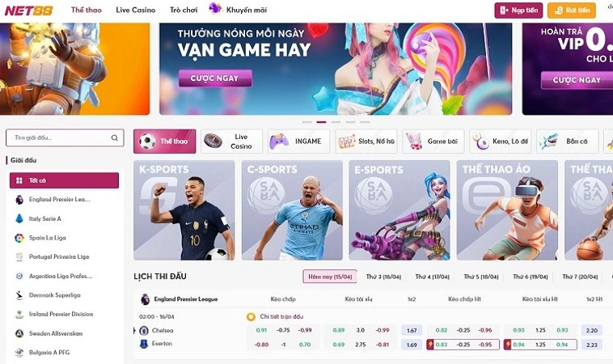Screen dimensions: 613x364
Task: Open the INGAME controller category
Action: [x=298, y=141]
